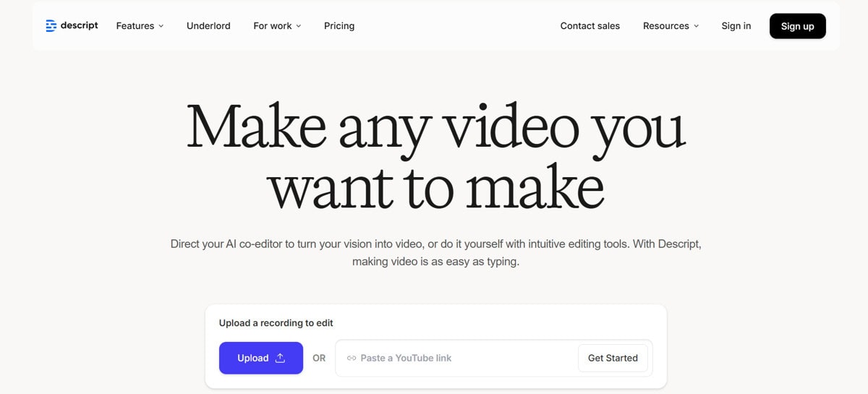The image size is (868, 394).
Task: Click the Descript logo icon
Action: point(51,26)
